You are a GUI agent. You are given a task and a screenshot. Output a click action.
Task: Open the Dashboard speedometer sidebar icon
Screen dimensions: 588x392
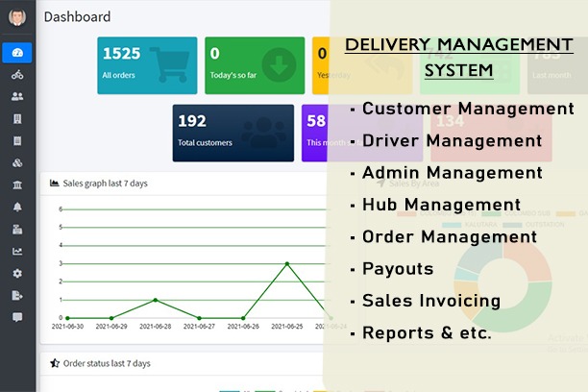click(17, 53)
